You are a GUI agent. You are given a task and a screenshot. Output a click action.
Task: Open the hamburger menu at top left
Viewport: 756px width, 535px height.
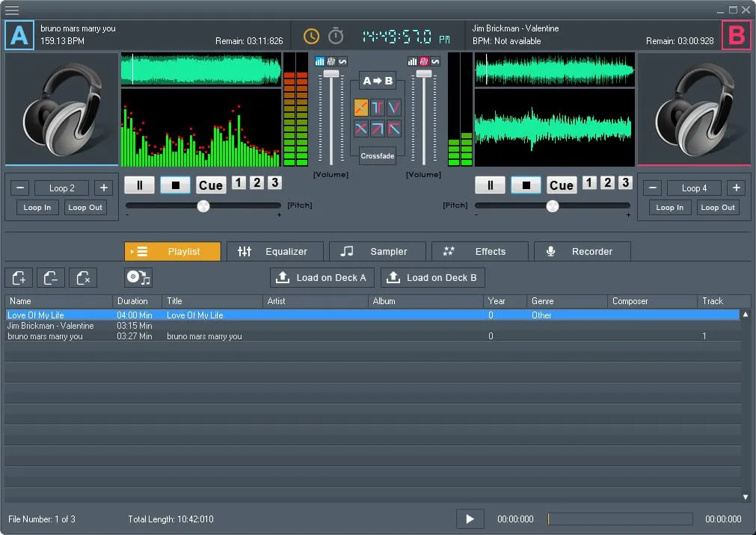[12, 10]
